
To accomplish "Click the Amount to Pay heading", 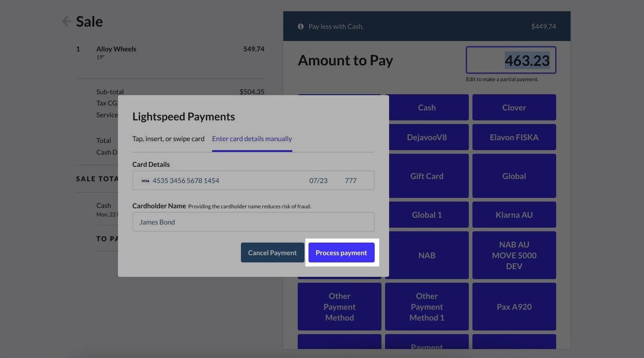I will (345, 60).
